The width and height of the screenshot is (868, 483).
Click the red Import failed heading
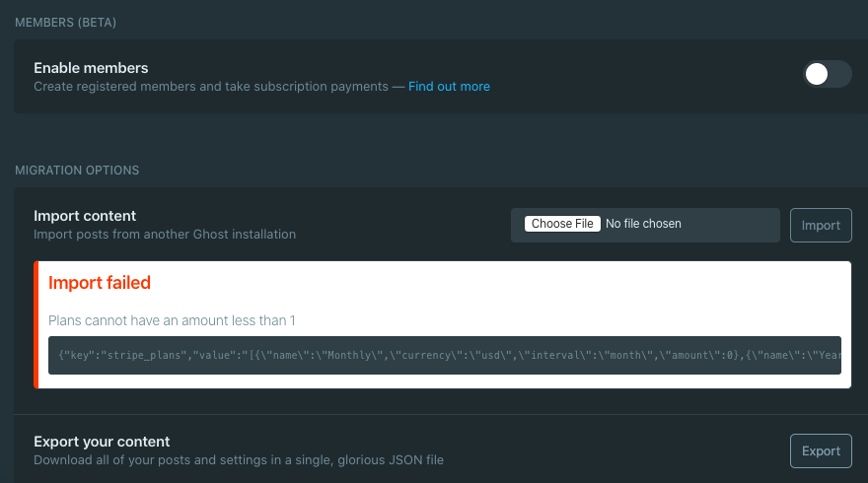pyautogui.click(x=100, y=283)
